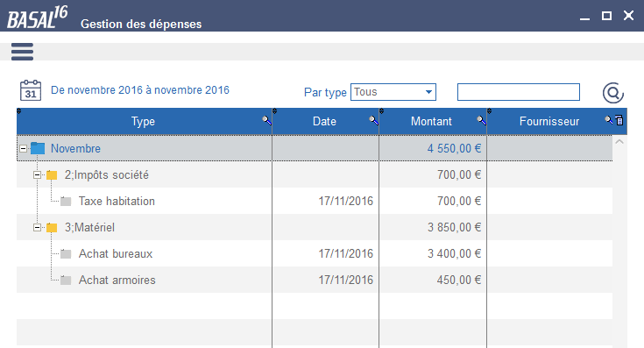Click the table scrollbar up arrow

click(619, 142)
